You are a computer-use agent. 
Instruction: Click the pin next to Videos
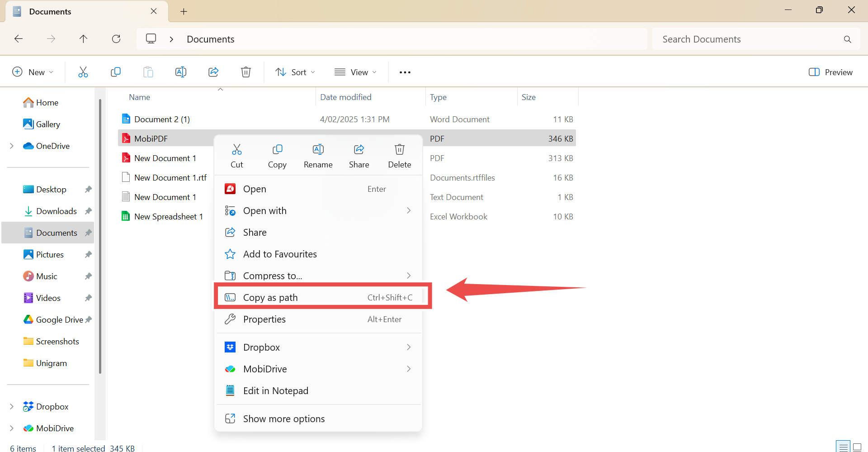point(88,298)
